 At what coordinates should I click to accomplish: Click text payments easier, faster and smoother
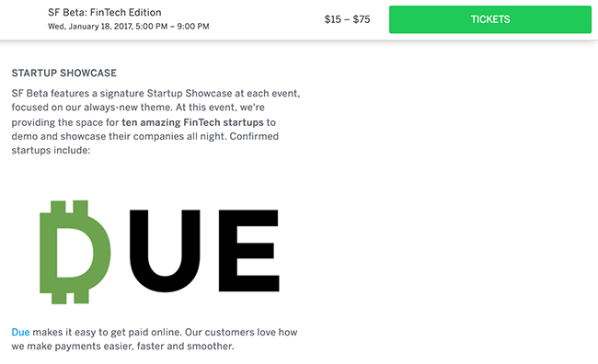(x=144, y=347)
